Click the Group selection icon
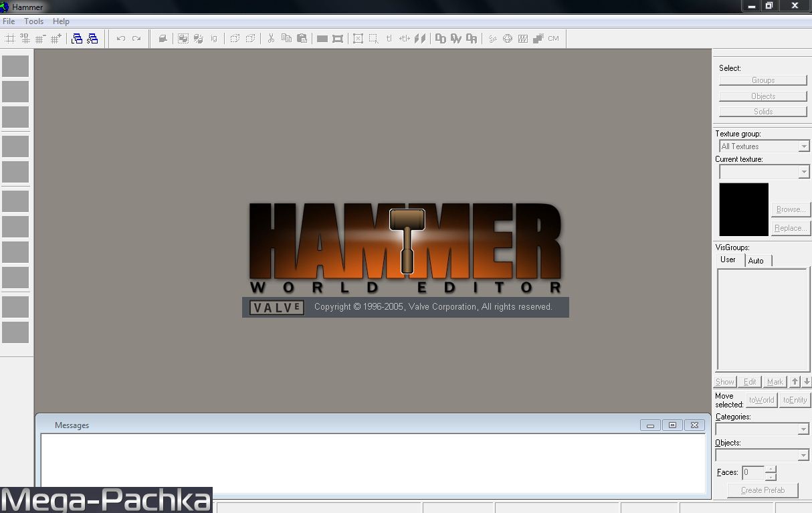Image resolution: width=812 pixels, height=513 pixels. 183,39
